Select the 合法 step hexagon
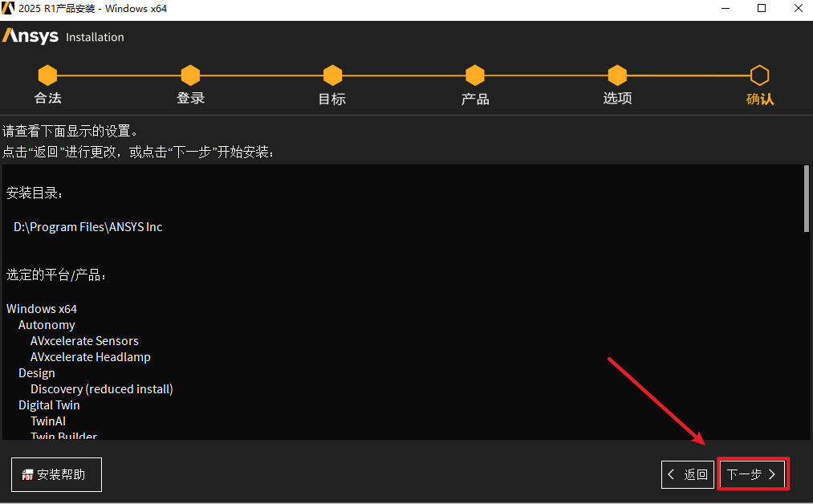This screenshot has width=813, height=504. pos(47,75)
